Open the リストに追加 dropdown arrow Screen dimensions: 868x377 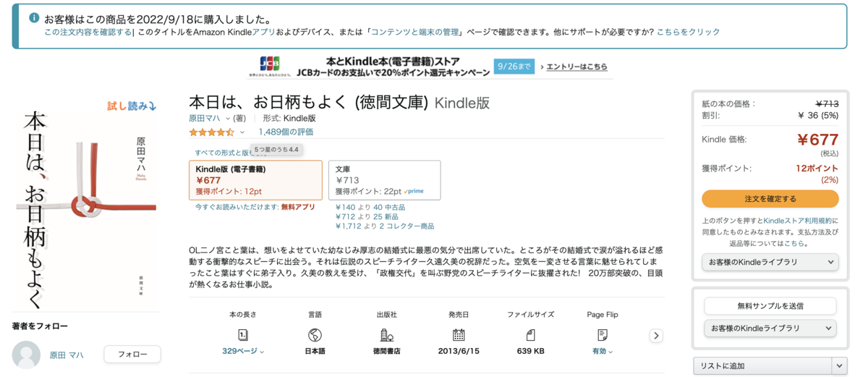[x=839, y=366]
